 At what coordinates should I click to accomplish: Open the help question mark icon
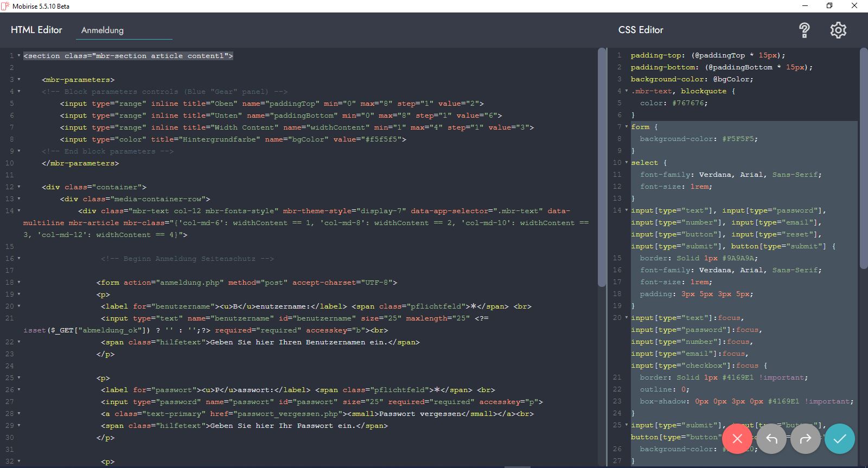click(804, 30)
